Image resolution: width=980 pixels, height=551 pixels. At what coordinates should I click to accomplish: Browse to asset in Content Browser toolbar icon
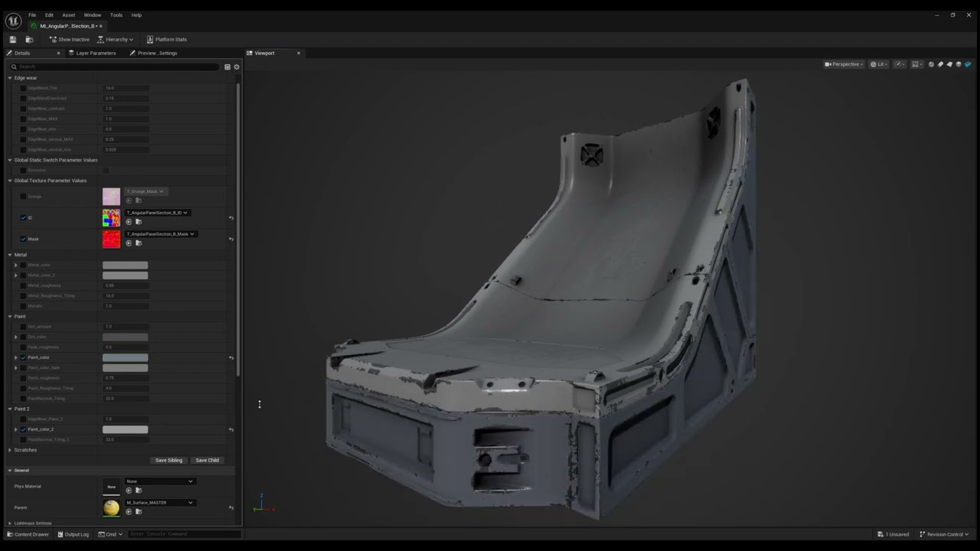click(29, 39)
